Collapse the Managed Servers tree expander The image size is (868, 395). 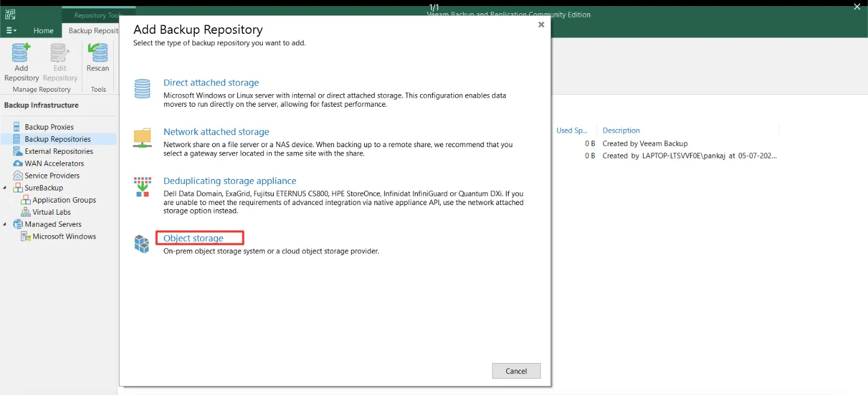pyautogui.click(x=5, y=224)
